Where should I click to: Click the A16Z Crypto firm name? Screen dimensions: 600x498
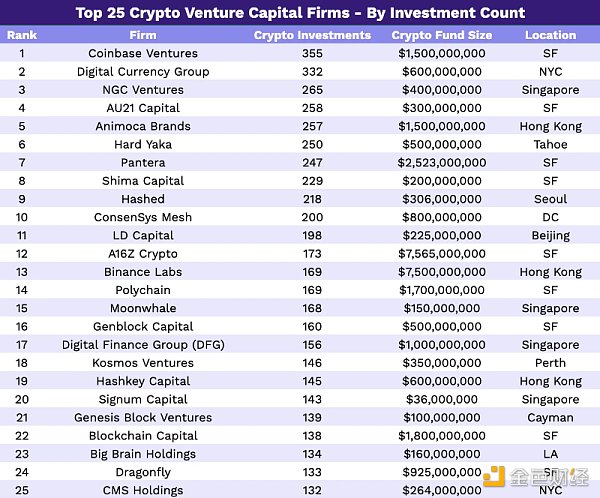coord(143,254)
